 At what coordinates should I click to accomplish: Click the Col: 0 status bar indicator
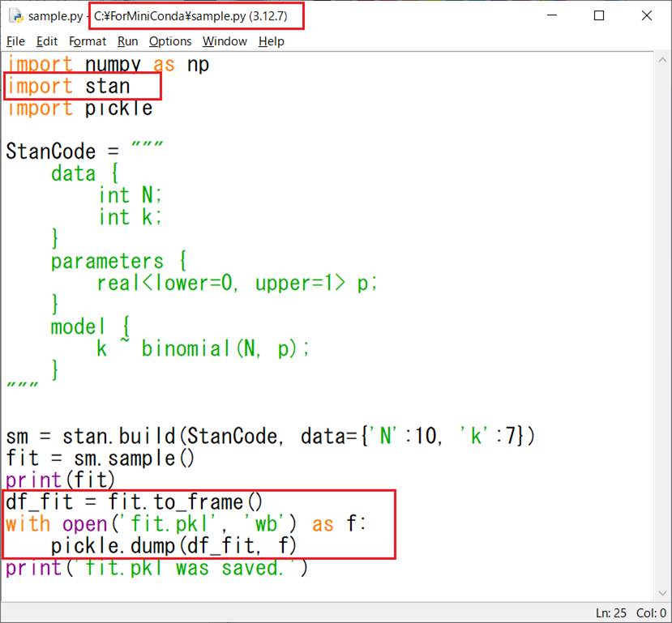tap(652, 613)
